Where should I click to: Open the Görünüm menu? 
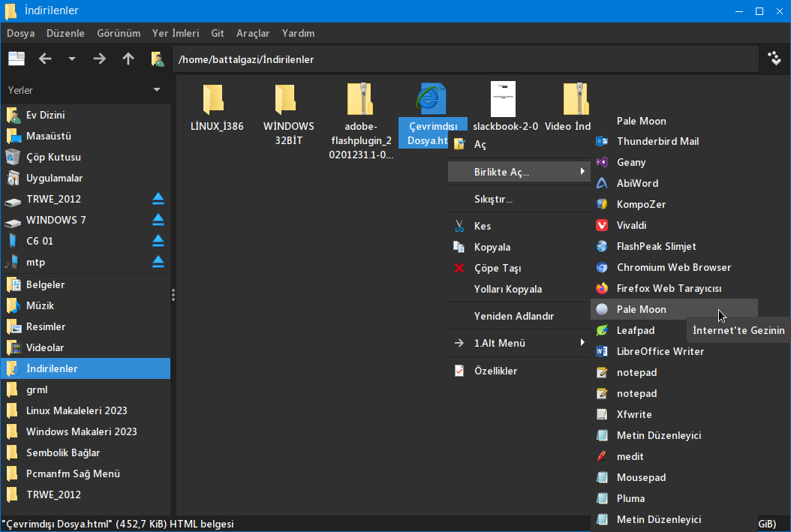119,33
